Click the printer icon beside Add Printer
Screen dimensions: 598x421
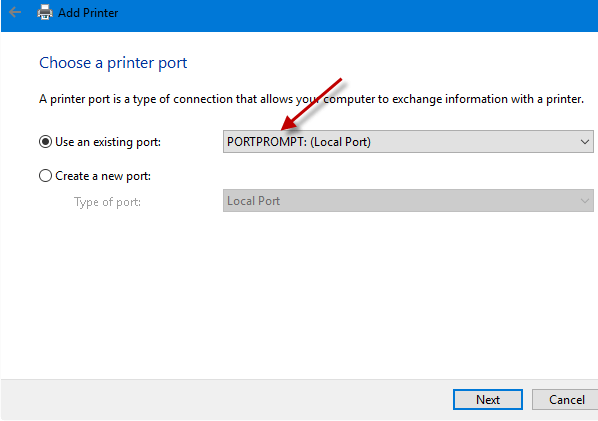(x=45, y=12)
